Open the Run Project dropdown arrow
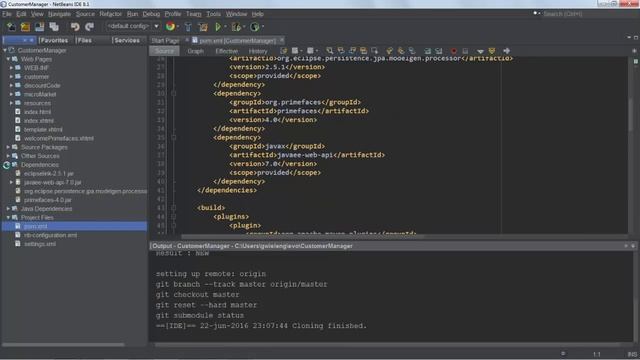The image size is (640, 360). 225,27
